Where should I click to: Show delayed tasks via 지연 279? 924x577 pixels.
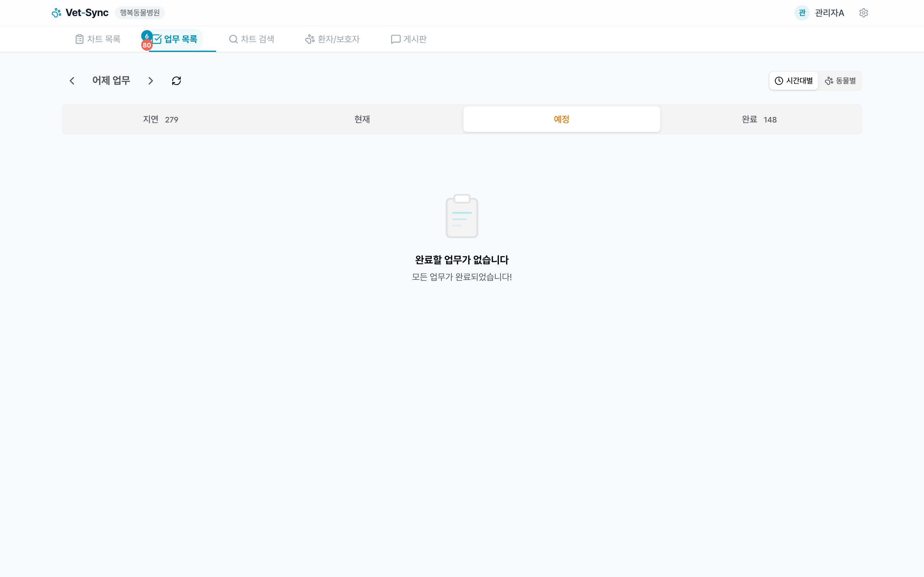coord(160,119)
